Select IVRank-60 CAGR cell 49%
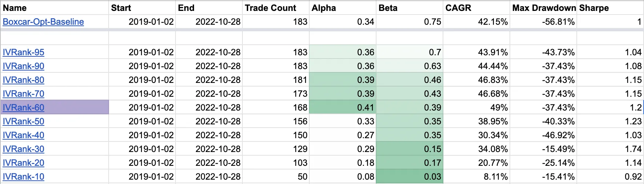This screenshot has width=644, height=184. 476,108
